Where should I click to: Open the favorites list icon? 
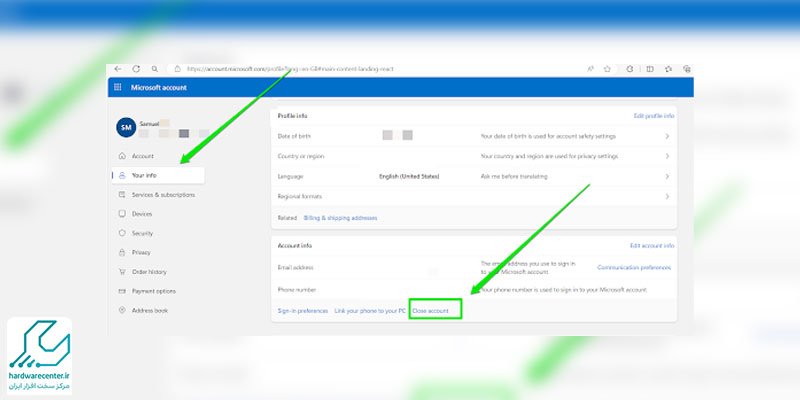(668, 69)
